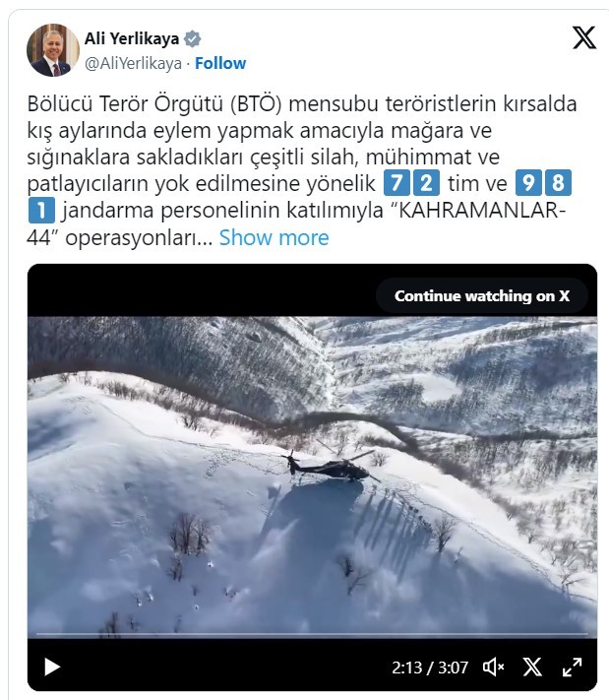
Task: Open video on X via player icon
Action: (532, 667)
